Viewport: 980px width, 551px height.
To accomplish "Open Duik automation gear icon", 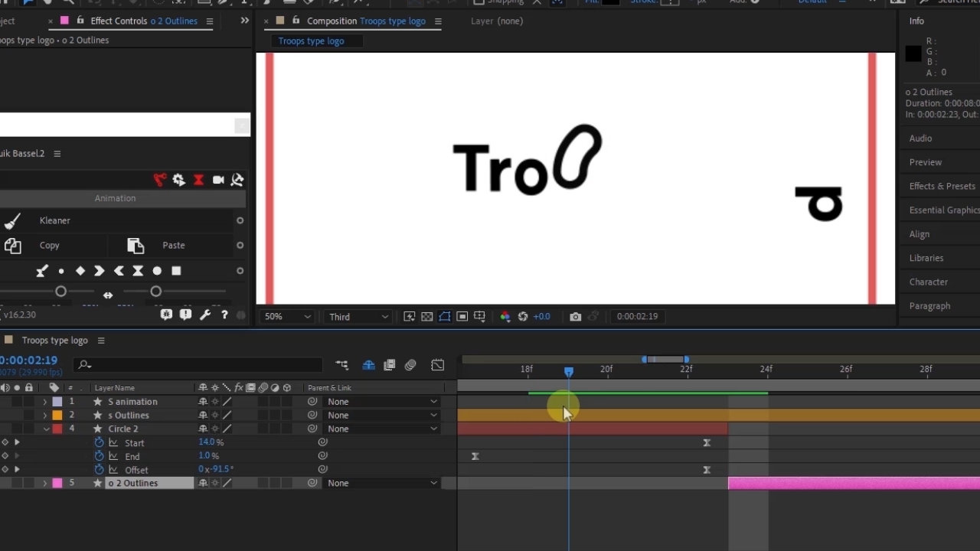I will coord(178,180).
